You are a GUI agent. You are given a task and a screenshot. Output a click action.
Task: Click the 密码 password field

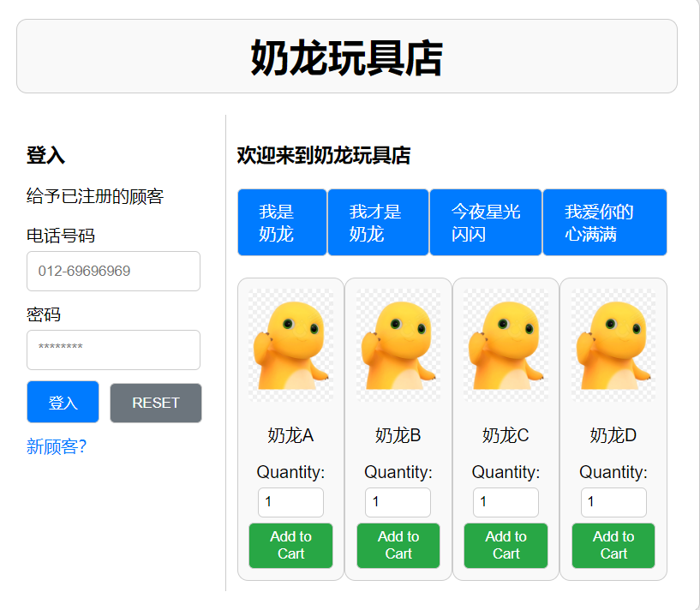113,350
